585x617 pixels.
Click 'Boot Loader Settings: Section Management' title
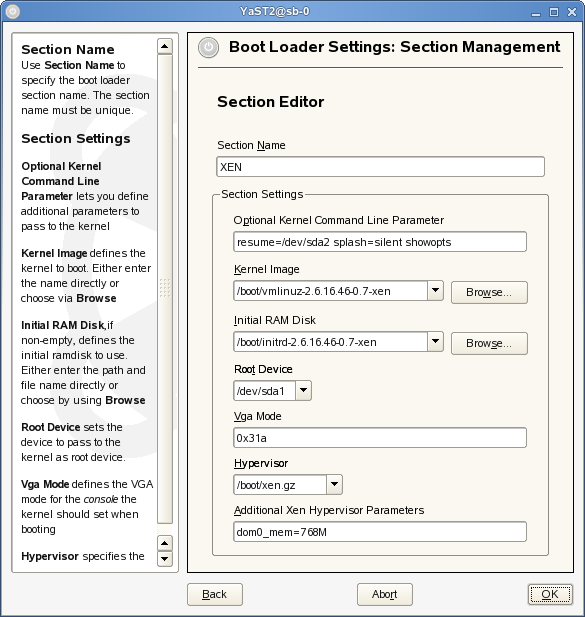click(394, 47)
